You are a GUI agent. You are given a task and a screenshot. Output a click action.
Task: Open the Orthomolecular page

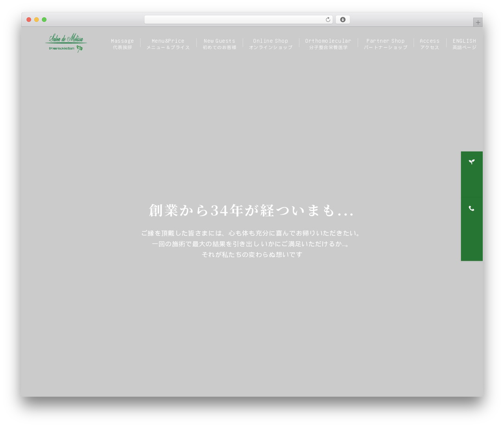point(328,44)
